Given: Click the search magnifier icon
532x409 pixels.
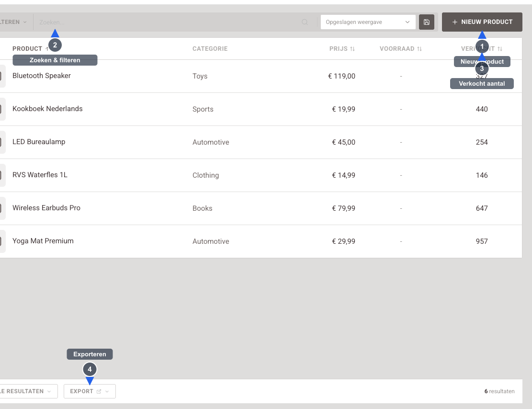Looking at the screenshot, I should coord(305,22).
